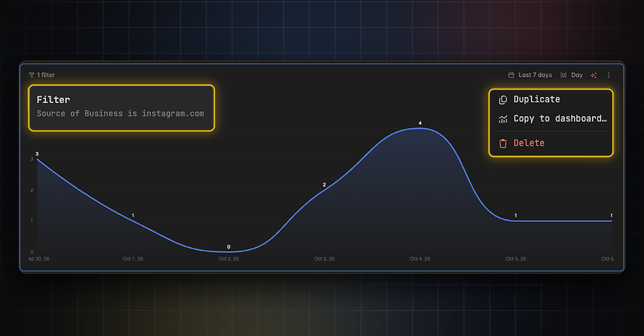Click the Filter tooltip heading

coord(53,100)
